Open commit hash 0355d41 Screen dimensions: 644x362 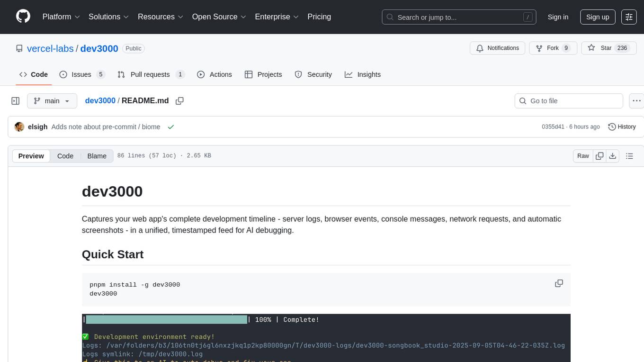tap(553, 127)
